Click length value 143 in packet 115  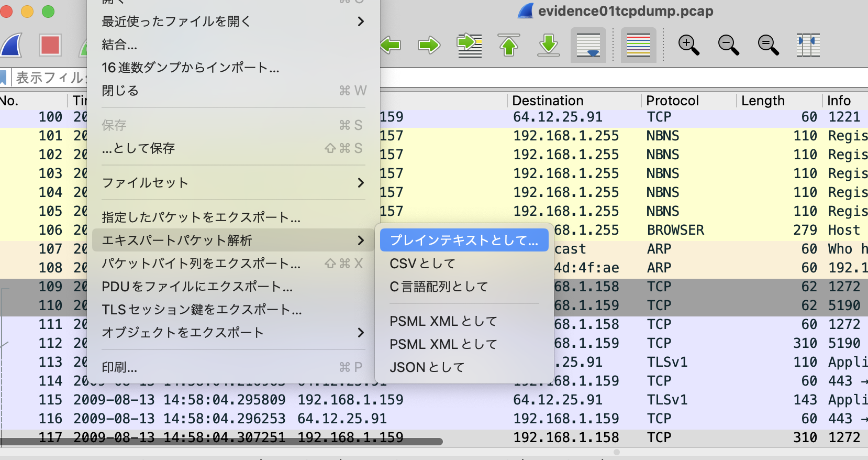coord(805,400)
